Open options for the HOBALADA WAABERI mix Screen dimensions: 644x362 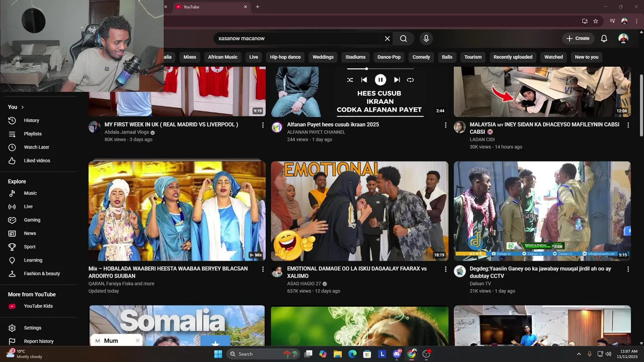pyautogui.click(x=263, y=269)
